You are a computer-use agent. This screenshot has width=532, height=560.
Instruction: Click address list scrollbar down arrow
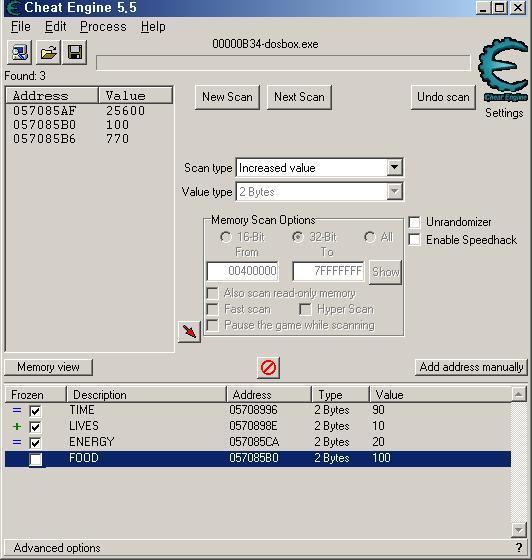tap(518, 529)
